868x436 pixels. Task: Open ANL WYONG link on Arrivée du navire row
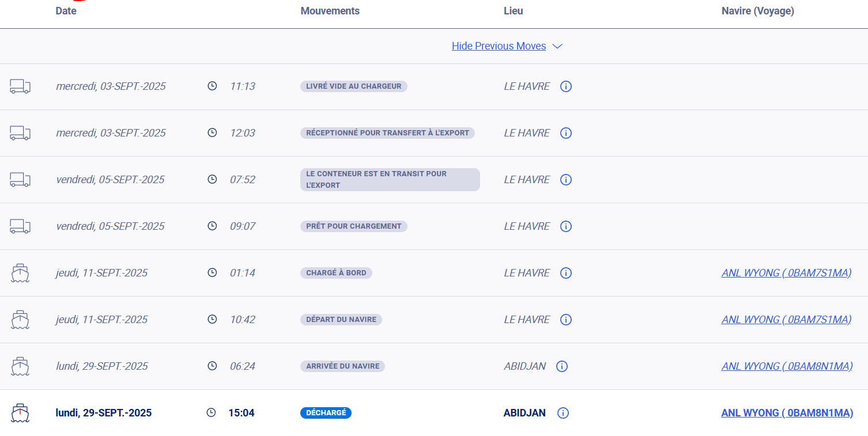click(x=787, y=366)
